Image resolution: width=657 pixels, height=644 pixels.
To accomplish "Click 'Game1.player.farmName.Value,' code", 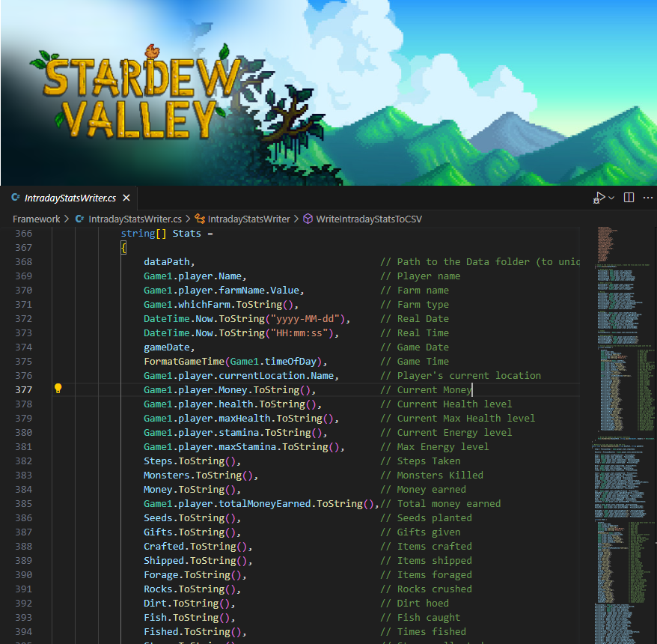I will pos(224,291).
